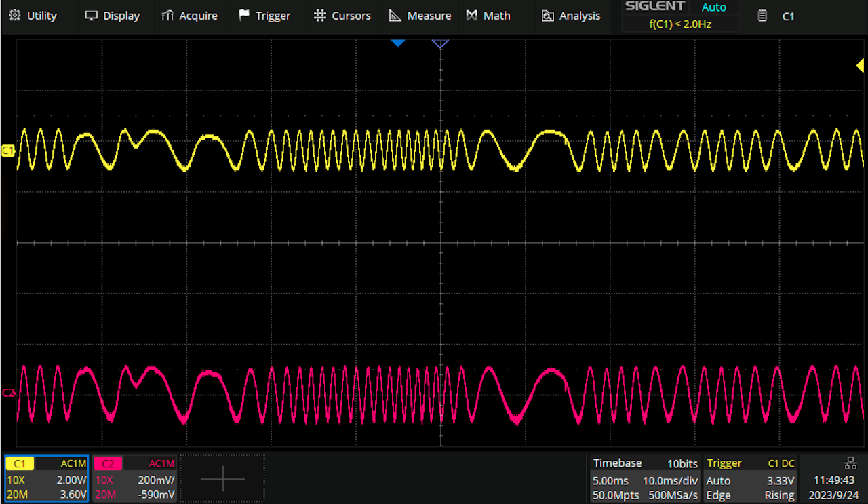
Task: Open the Trigger menu
Action: [x=264, y=15]
